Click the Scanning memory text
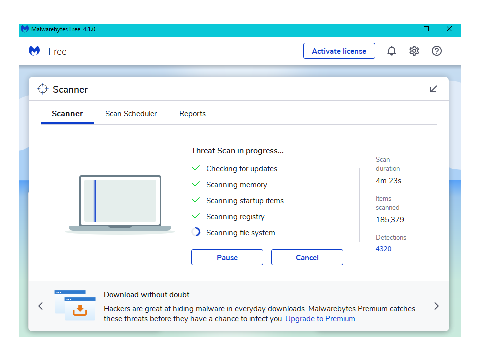This screenshot has width=480, height=360. pyautogui.click(x=237, y=185)
